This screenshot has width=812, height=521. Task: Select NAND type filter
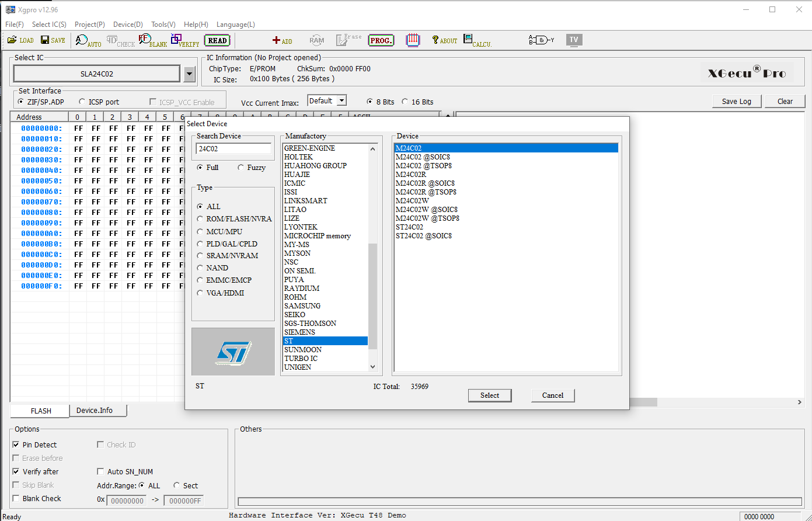coord(212,268)
